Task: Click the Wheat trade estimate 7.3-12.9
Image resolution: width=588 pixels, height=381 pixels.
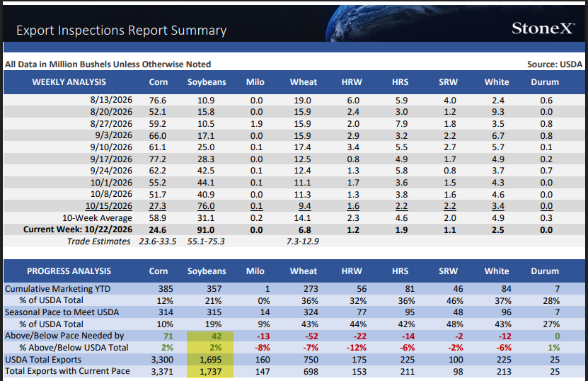Action: click(x=303, y=241)
